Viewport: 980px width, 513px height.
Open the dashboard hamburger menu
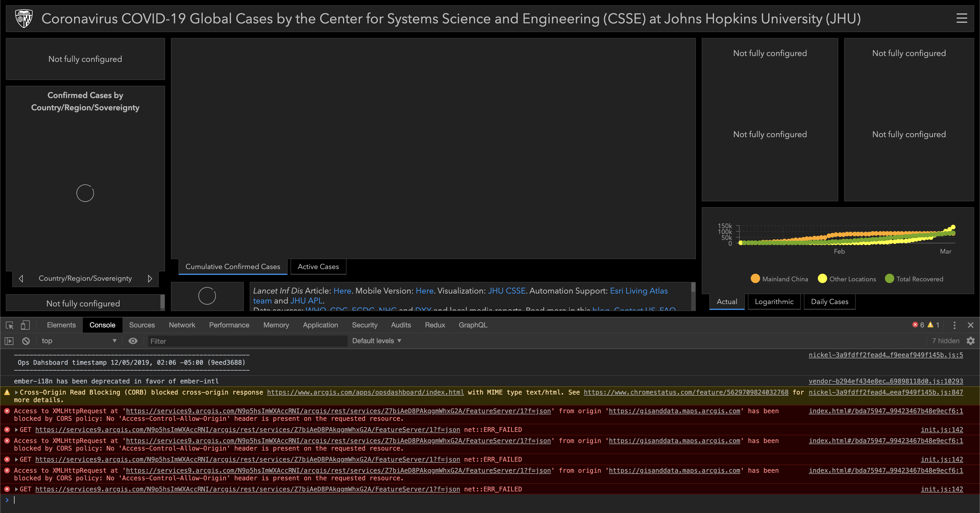[962, 18]
